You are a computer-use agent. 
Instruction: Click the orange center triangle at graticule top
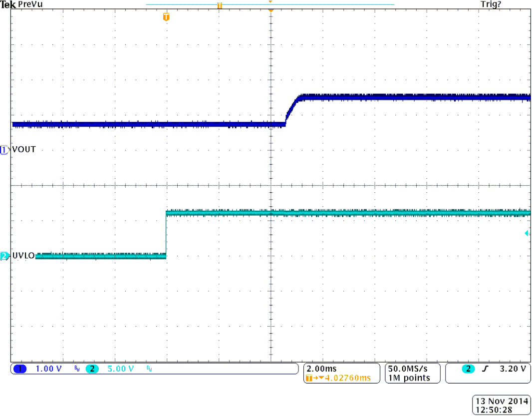coord(270,10)
